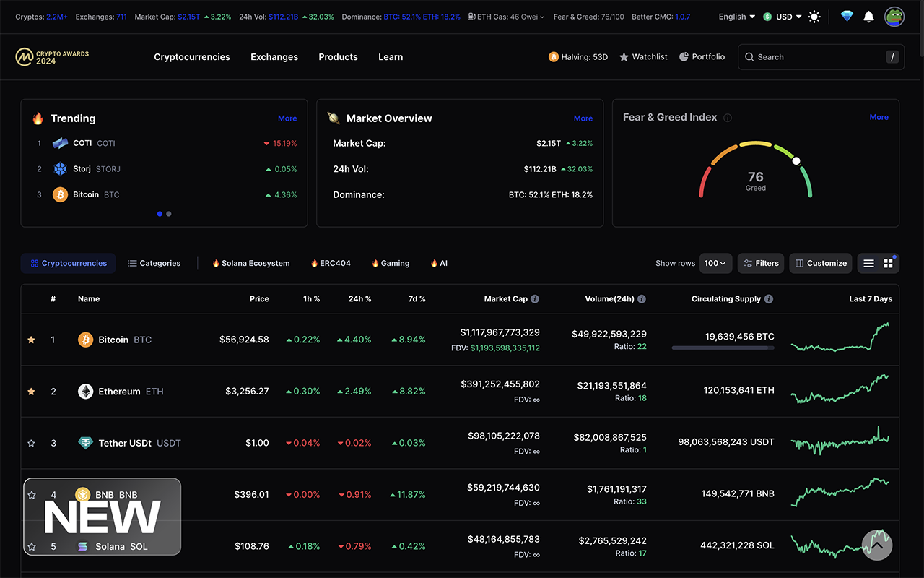This screenshot has width=924, height=578.
Task: Click Circulating Supply column info icon
Action: tap(769, 299)
